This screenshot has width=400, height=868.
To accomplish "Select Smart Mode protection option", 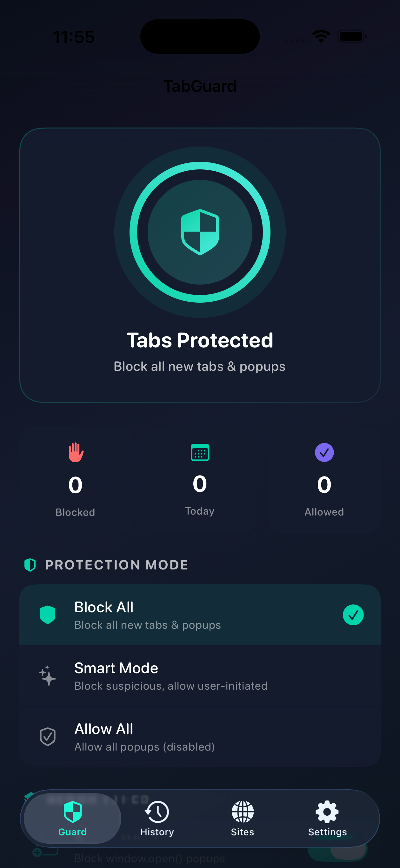I will [200, 676].
